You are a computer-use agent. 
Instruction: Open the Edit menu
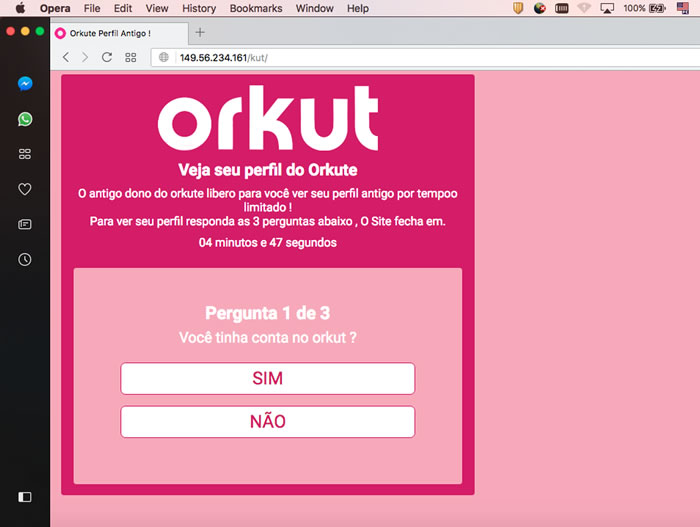pos(123,8)
